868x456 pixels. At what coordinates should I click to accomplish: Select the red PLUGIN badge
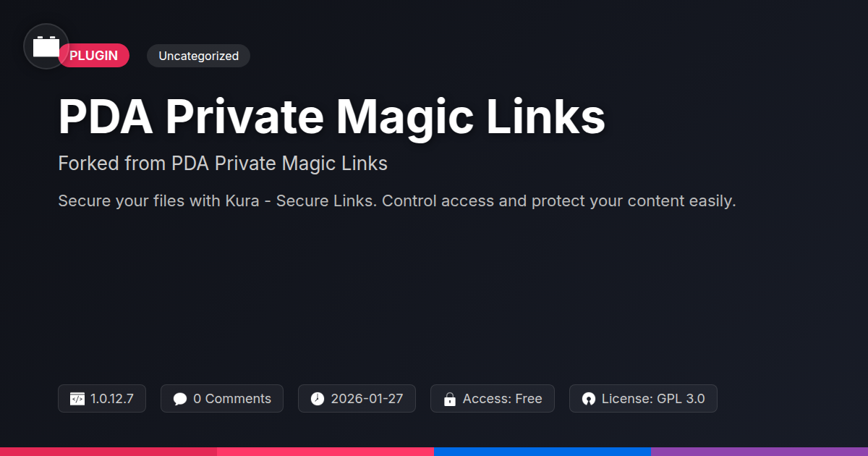tap(94, 56)
